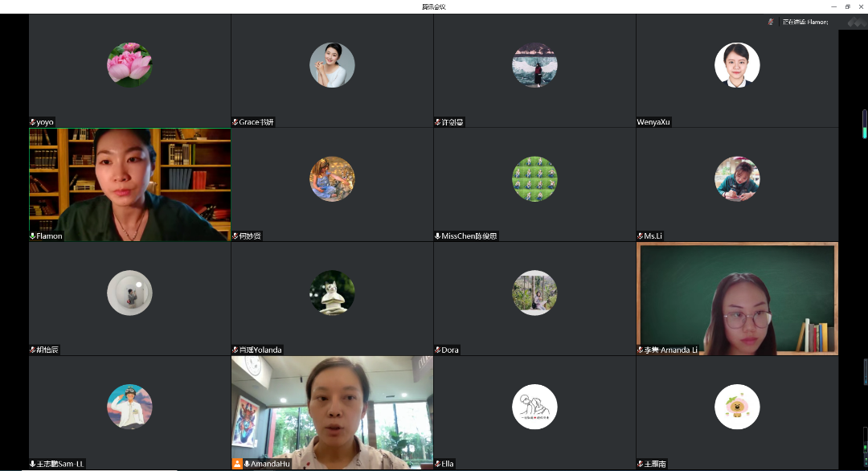Click the name label yoyo
868x471 pixels.
[45, 122]
